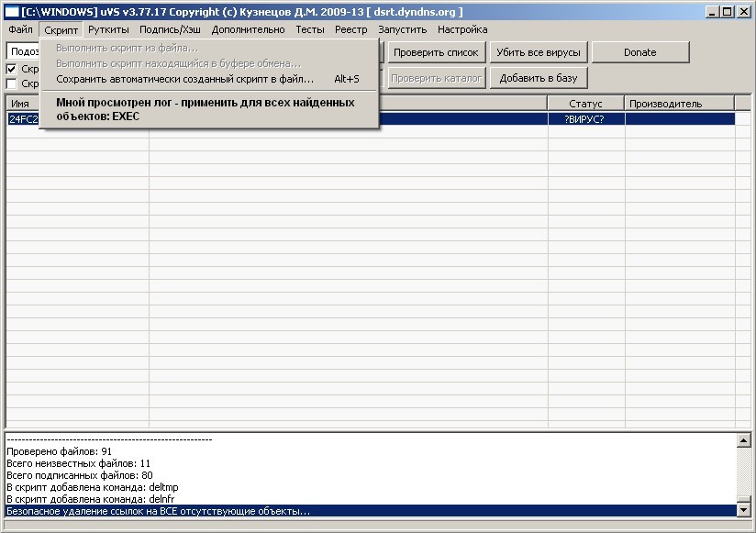Image resolution: width=756 pixels, height=533 pixels.
Task: Click the Убить все вирусы button
Action: point(539,52)
